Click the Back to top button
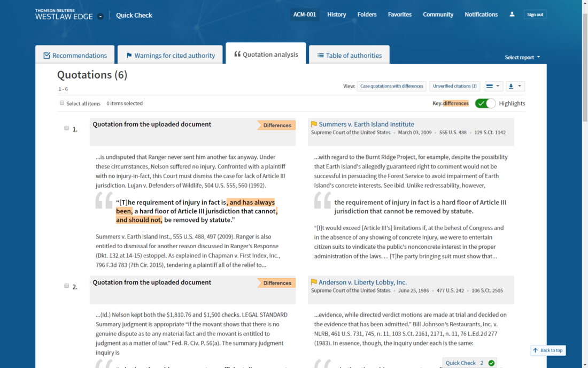 [x=548, y=350]
